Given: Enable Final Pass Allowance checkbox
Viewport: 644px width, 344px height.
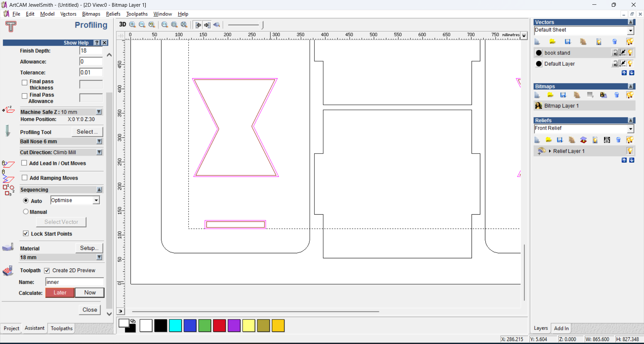Looking at the screenshot, I should (x=24, y=96).
